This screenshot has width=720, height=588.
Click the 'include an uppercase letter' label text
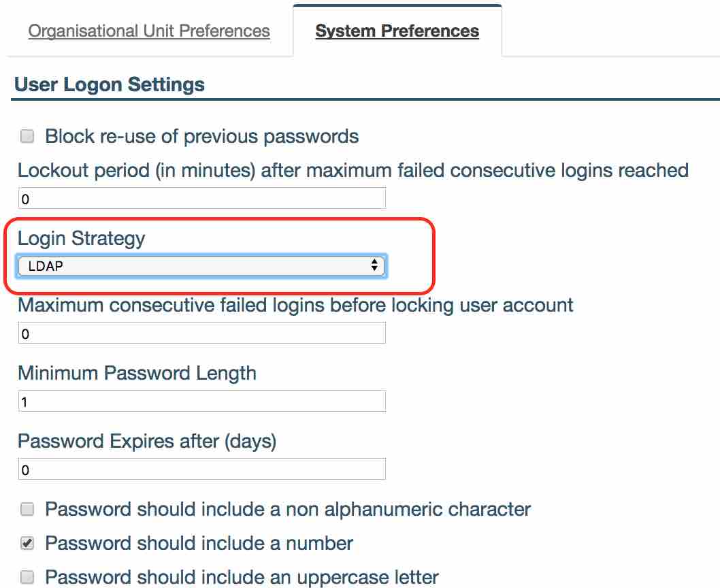[242, 577]
